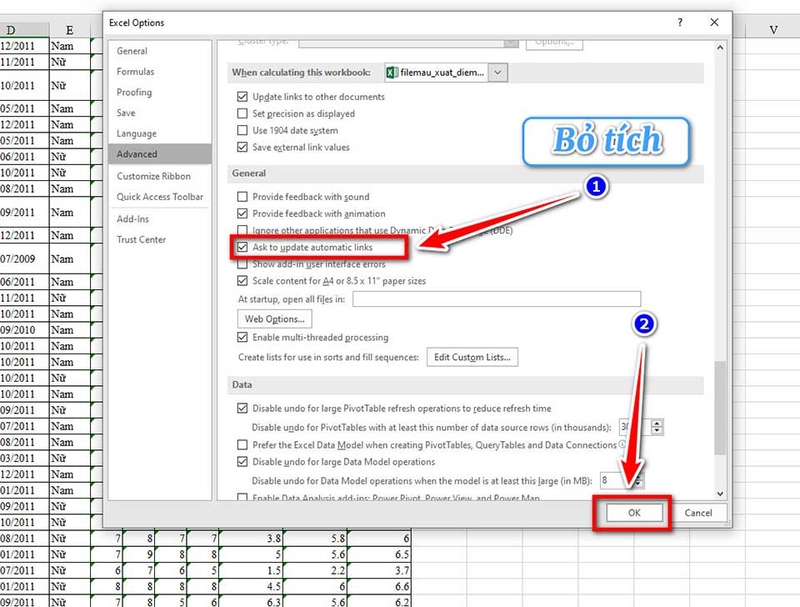The image size is (800, 607).
Task: Uncheck 'Disable undo for large Data Model operations'
Action: click(242, 461)
